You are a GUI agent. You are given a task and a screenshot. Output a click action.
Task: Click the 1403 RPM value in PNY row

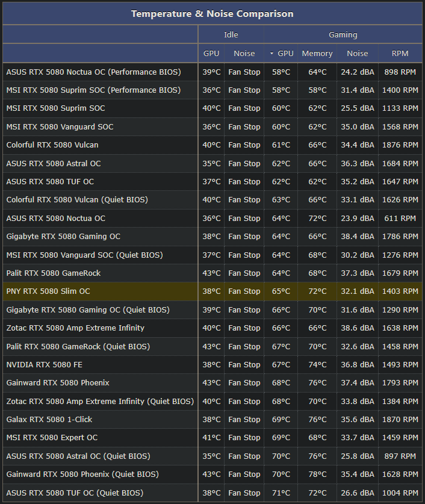click(x=400, y=291)
